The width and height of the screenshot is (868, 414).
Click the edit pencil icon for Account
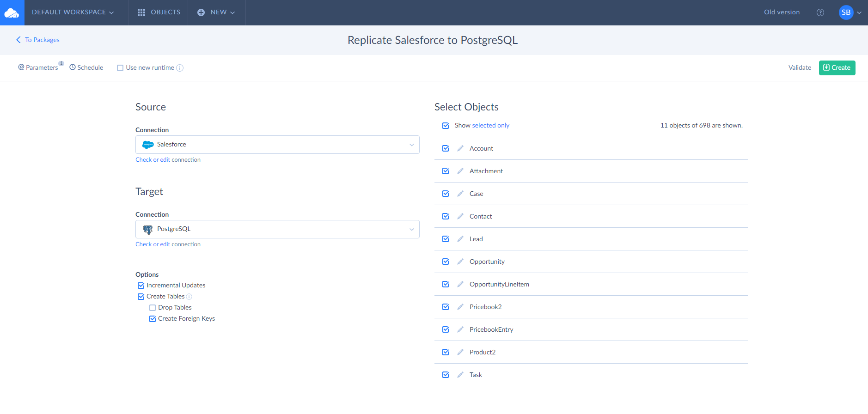click(460, 148)
